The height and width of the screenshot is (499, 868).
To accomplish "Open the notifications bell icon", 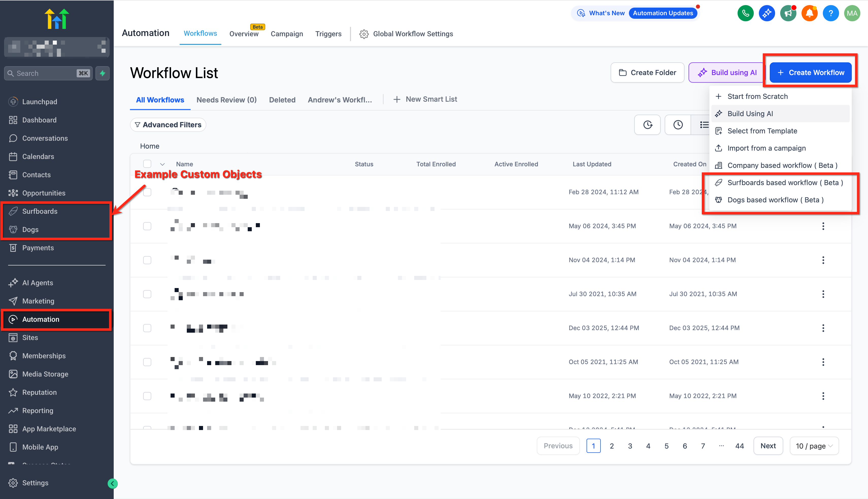I will click(x=809, y=13).
